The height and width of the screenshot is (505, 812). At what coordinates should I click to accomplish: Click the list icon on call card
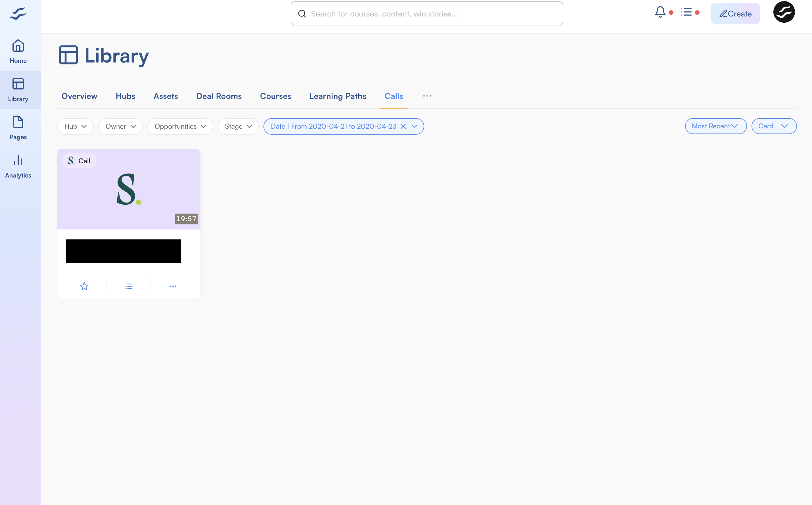click(129, 286)
